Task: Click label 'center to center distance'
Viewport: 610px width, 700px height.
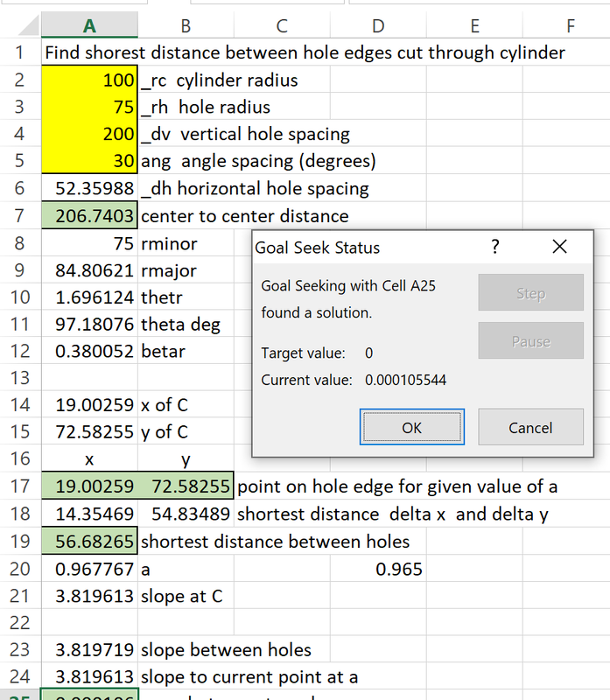Action: [245, 216]
